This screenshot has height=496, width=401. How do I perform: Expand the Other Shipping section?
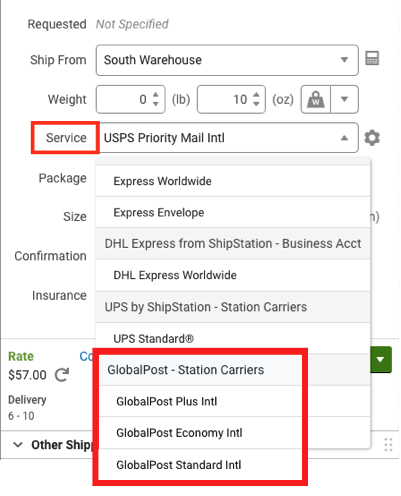tap(18, 445)
